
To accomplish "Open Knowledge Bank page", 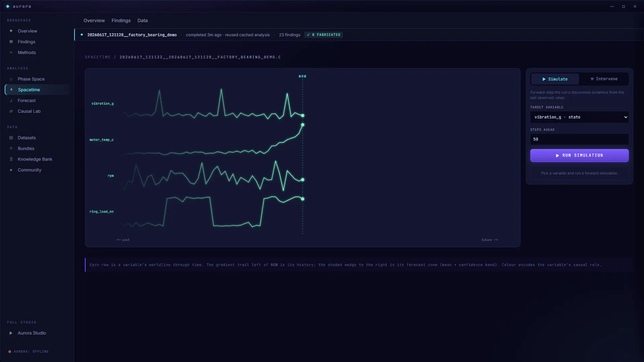I will (x=38, y=159).
